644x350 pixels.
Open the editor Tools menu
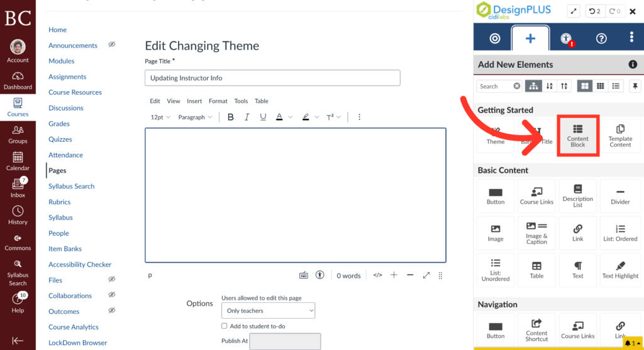[x=241, y=101]
